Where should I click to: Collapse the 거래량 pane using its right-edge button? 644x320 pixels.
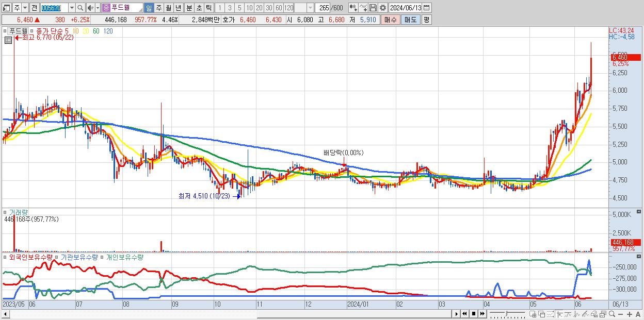coord(639,212)
